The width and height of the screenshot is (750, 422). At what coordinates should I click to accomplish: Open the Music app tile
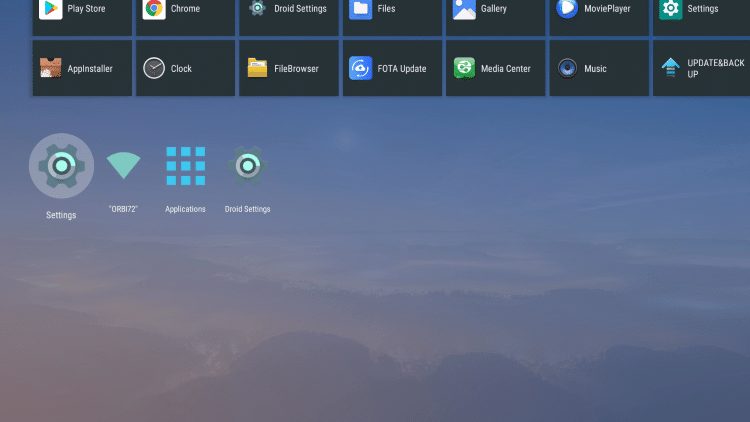tap(599, 68)
